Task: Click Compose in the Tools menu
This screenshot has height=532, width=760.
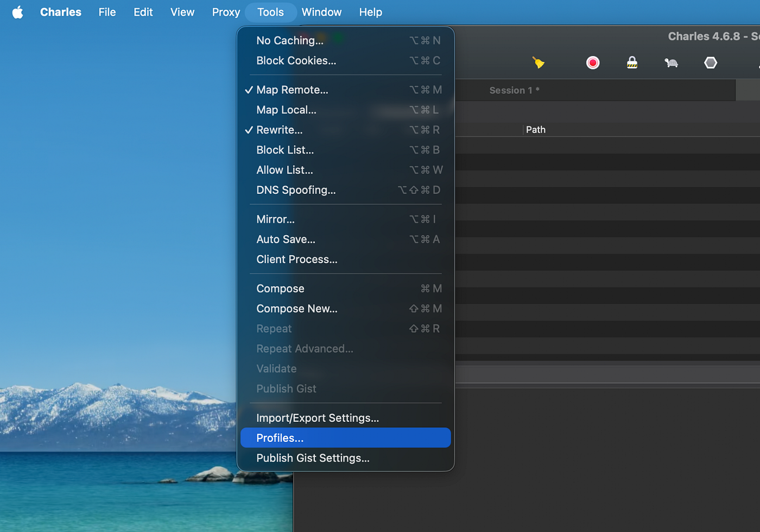Action: coord(346,289)
